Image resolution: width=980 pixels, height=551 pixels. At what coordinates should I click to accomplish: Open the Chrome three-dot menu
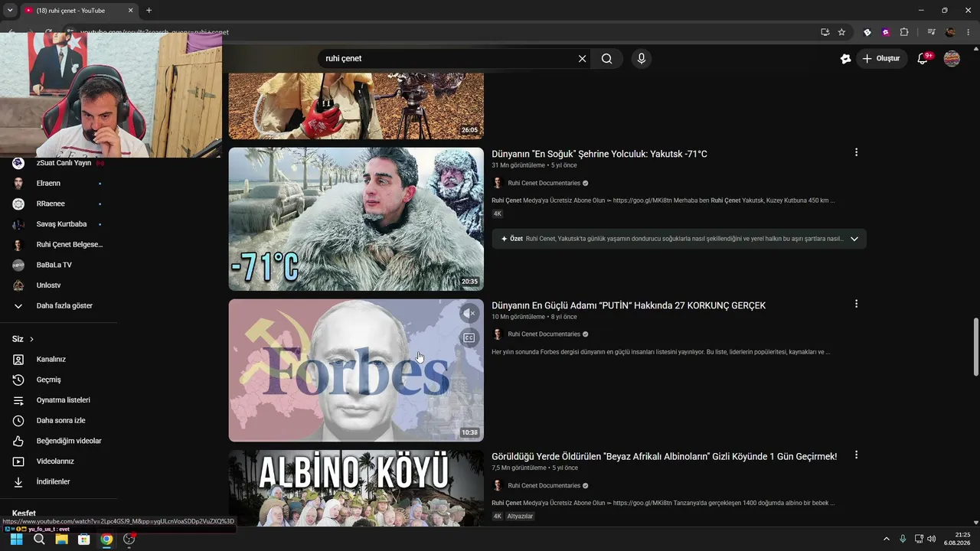coord(969,32)
